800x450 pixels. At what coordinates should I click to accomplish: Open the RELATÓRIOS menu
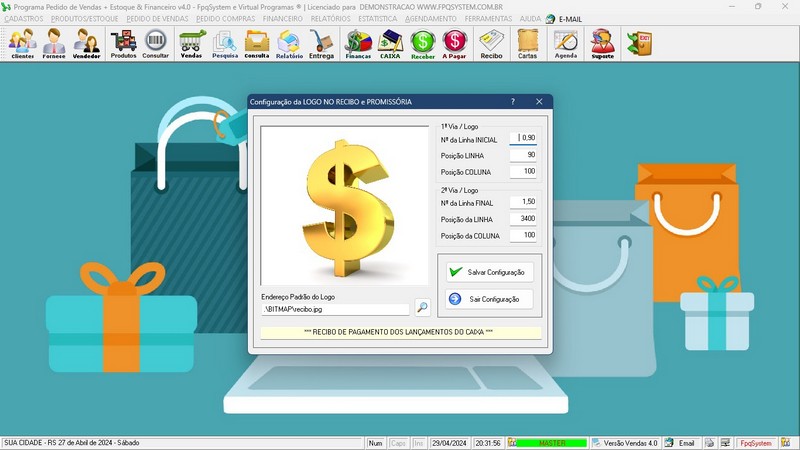tap(331, 19)
